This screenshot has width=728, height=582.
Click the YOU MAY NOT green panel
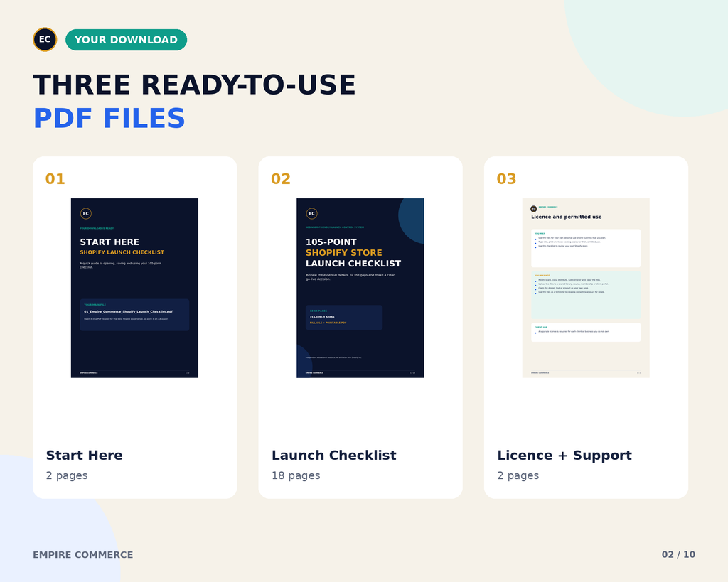(x=586, y=295)
